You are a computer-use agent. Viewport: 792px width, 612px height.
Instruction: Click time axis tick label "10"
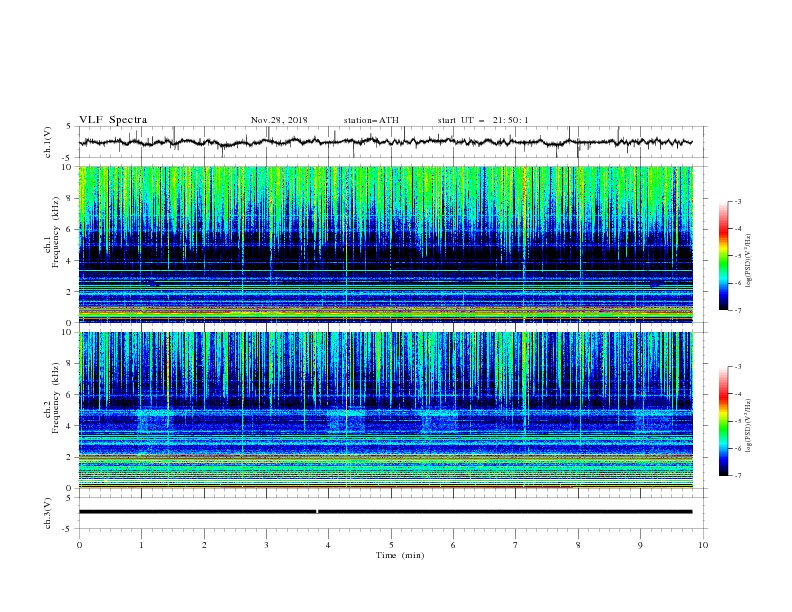(703, 545)
